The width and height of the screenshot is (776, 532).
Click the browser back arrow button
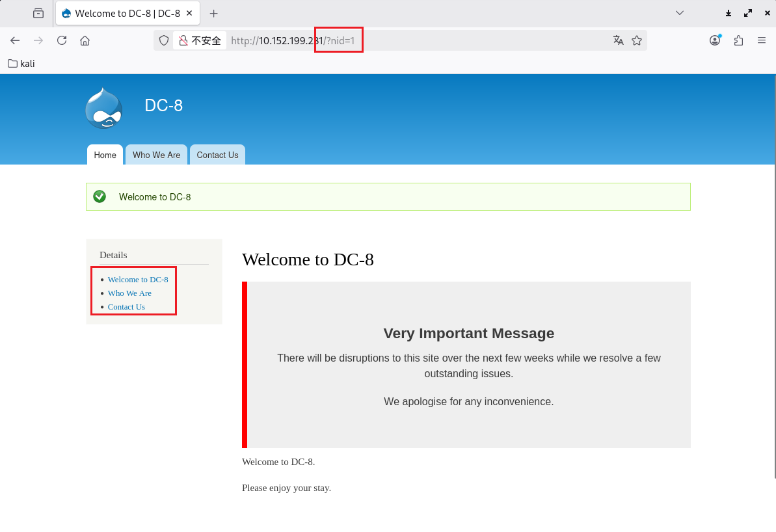pos(15,40)
